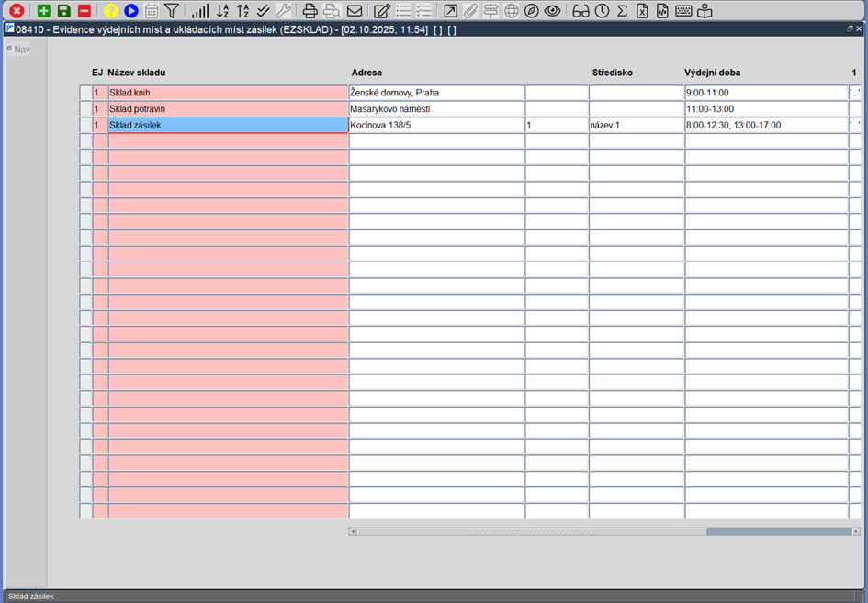
Task: Restore the inner EZSKLAD window
Action: coord(850,28)
